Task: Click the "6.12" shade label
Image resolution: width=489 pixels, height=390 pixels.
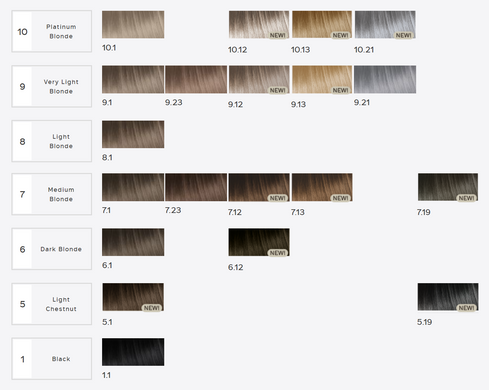Action: point(235,267)
